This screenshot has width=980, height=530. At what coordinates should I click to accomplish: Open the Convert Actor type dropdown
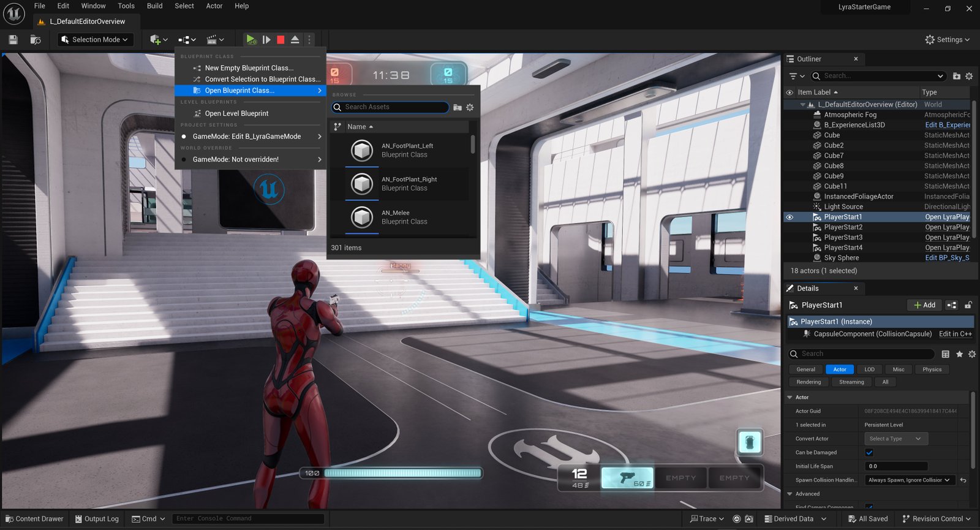(896, 439)
